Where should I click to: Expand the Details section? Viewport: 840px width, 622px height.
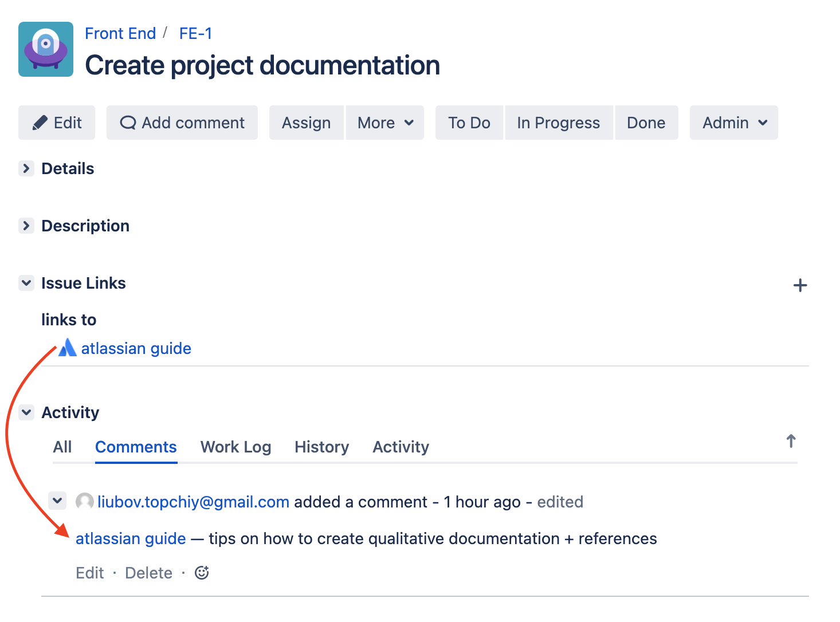[x=26, y=168]
